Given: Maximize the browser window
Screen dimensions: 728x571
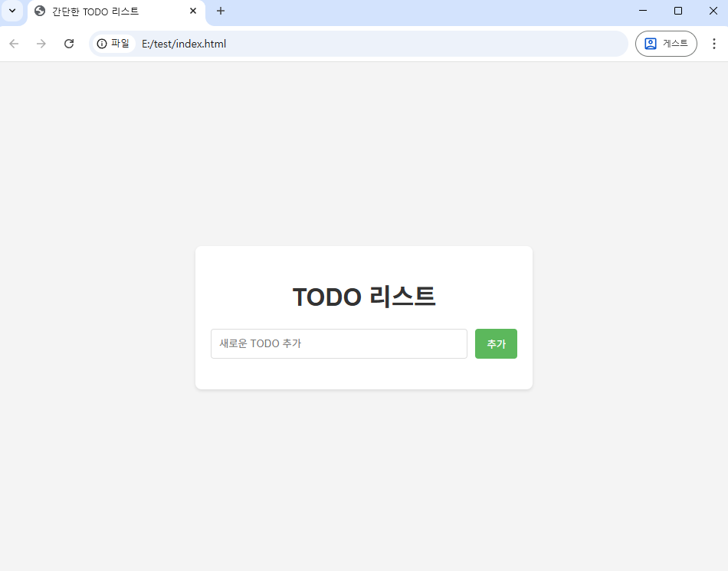Looking at the screenshot, I should coord(678,11).
